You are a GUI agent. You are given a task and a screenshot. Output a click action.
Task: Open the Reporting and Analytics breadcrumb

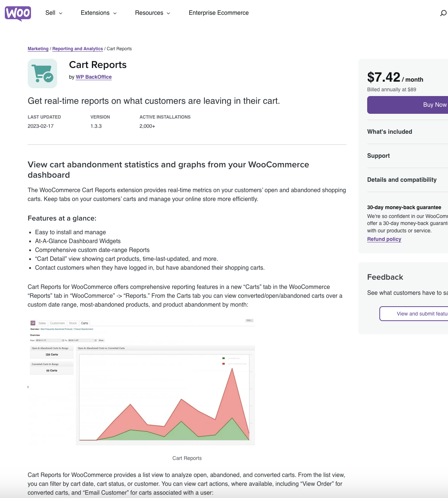(x=77, y=48)
